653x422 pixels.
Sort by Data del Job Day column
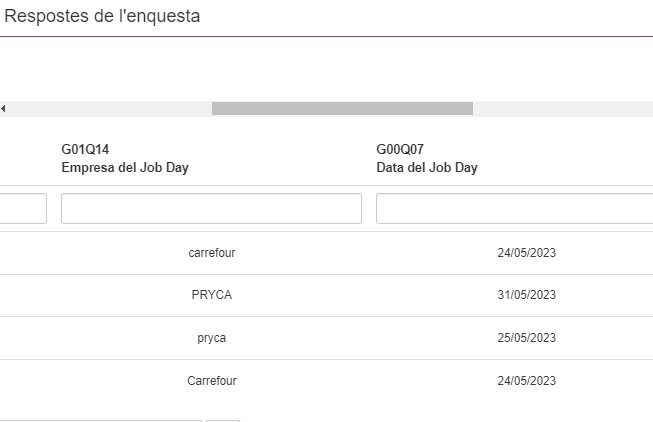(x=427, y=168)
